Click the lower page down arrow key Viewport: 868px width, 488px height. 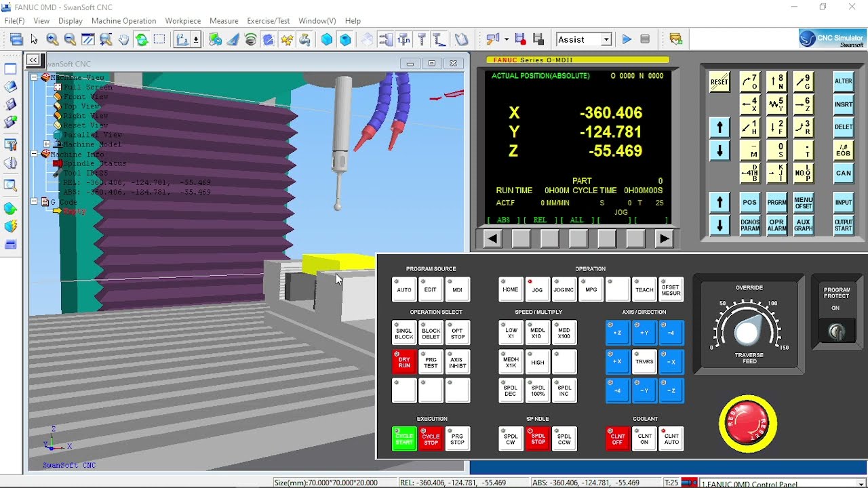click(719, 224)
